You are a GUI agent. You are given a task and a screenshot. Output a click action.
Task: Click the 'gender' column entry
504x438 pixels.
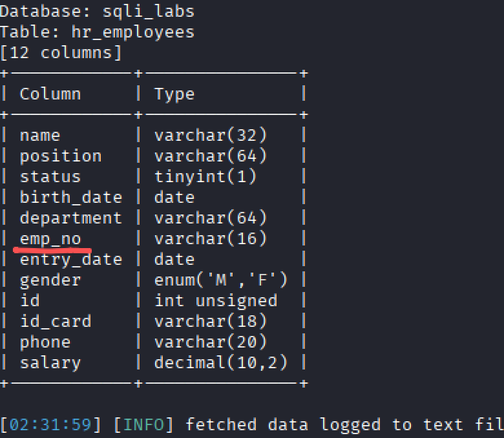(50, 280)
